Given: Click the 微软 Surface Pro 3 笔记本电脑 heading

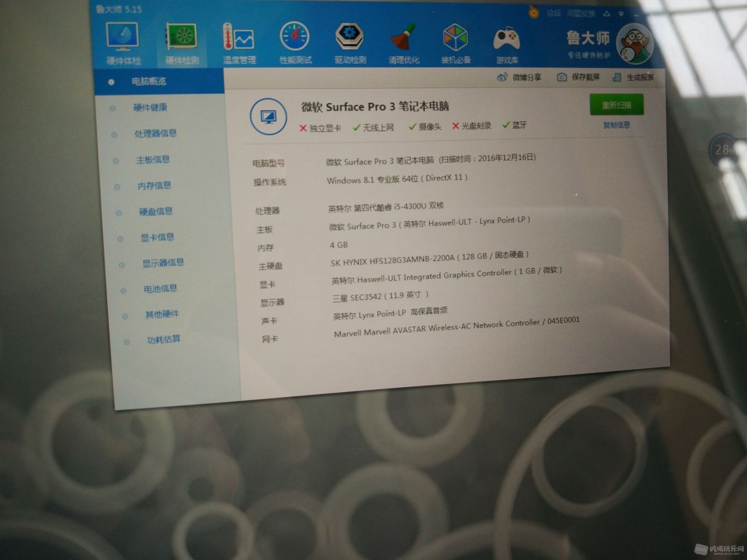Looking at the screenshot, I should point(375,106).
